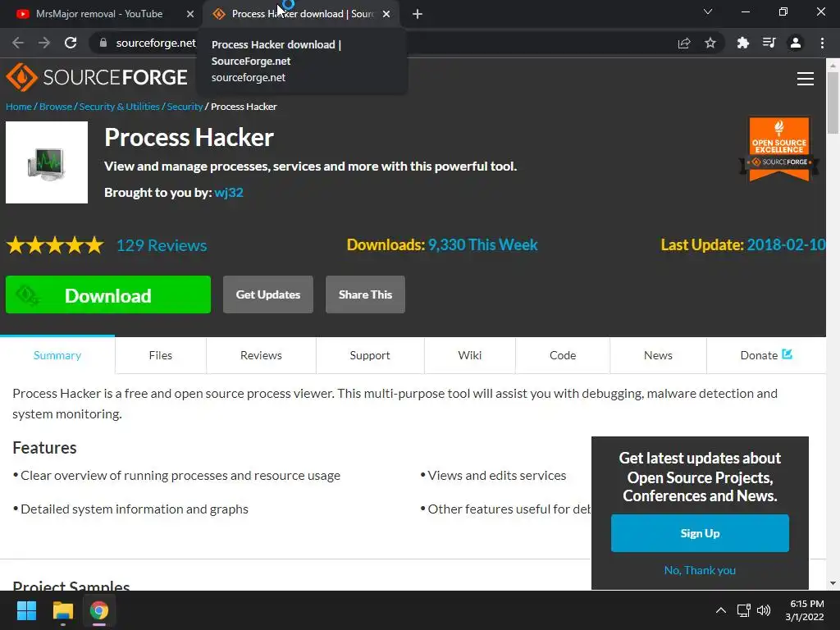840x630 pixels.
Task: Close the MrsMajor removal YouTube tab
Action: point(190,14)
